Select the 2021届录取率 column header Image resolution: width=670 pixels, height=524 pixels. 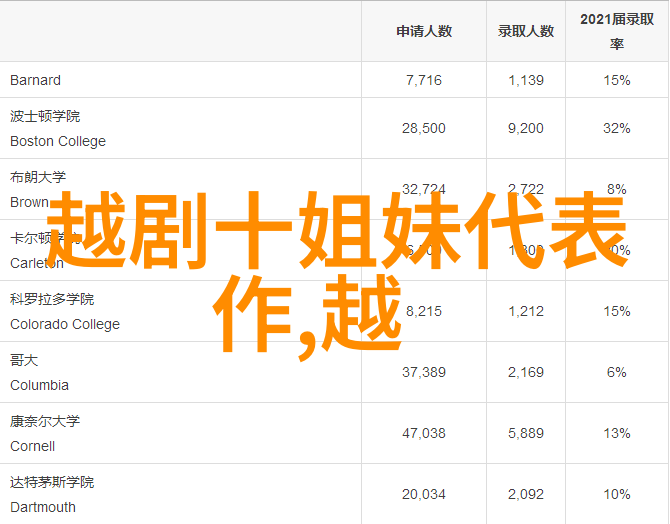(616, 31)
